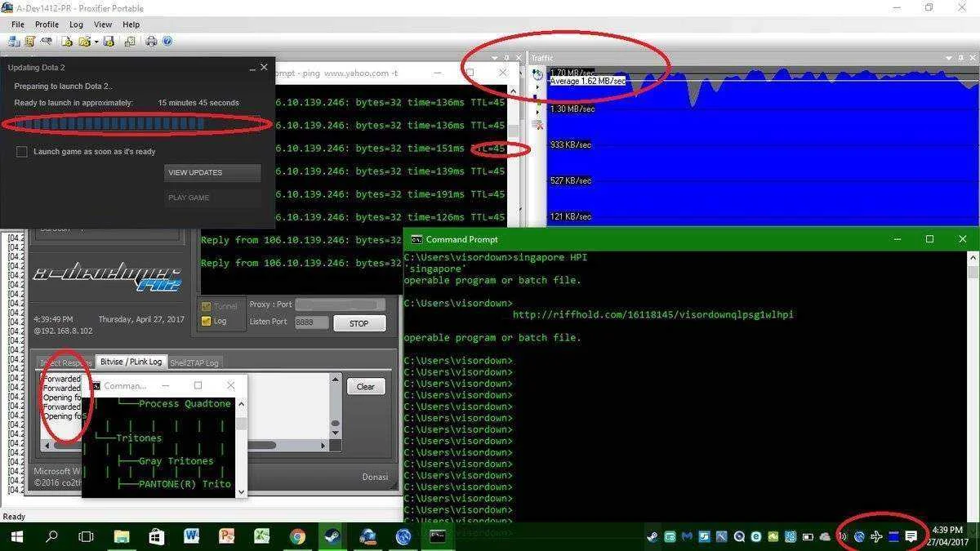Open Excel from the taskbar
The image size is (980, 551).
click(x=262, y=536)
